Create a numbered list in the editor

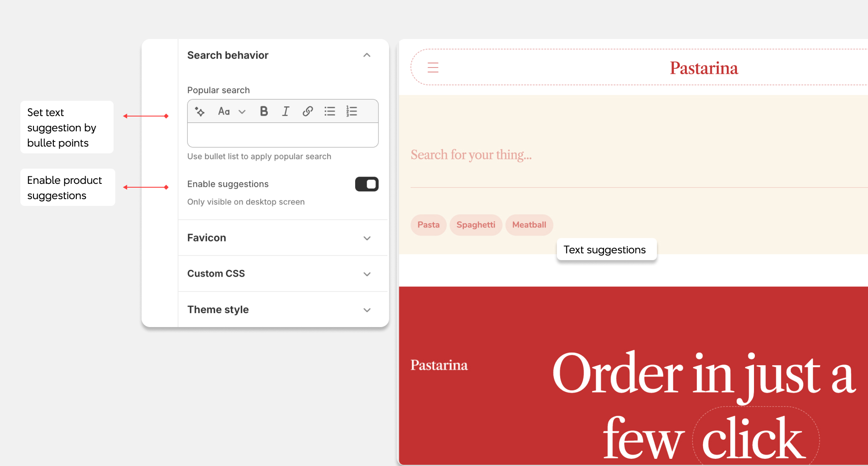352,111
